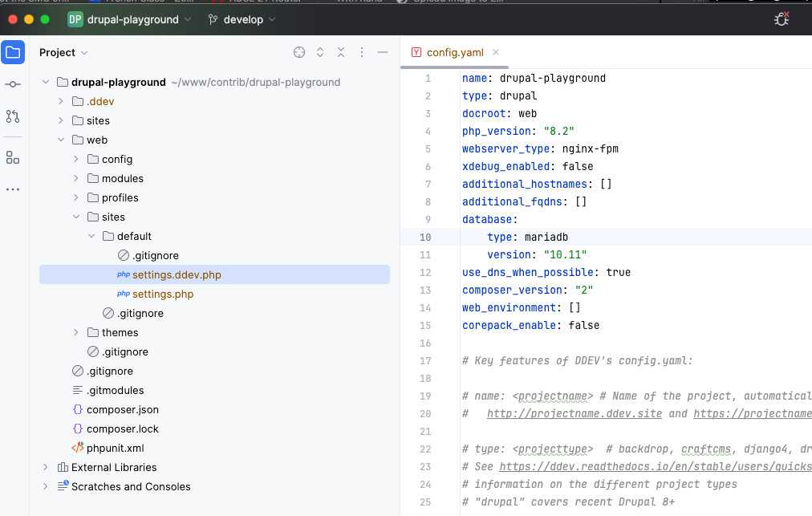Click the php icon beside settings.ddev.php
812x516 pixels.
point(124,274)
